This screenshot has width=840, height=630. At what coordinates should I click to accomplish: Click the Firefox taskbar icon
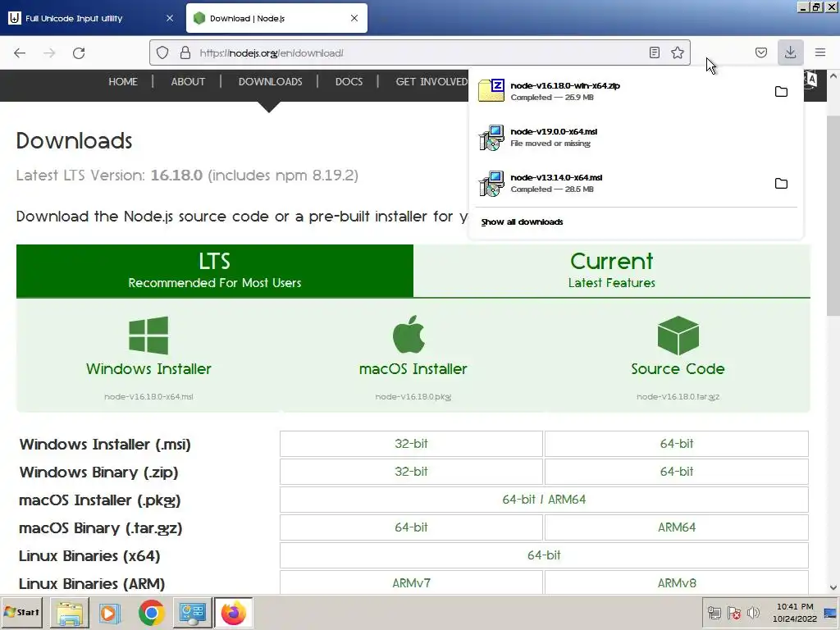[233, 612]
